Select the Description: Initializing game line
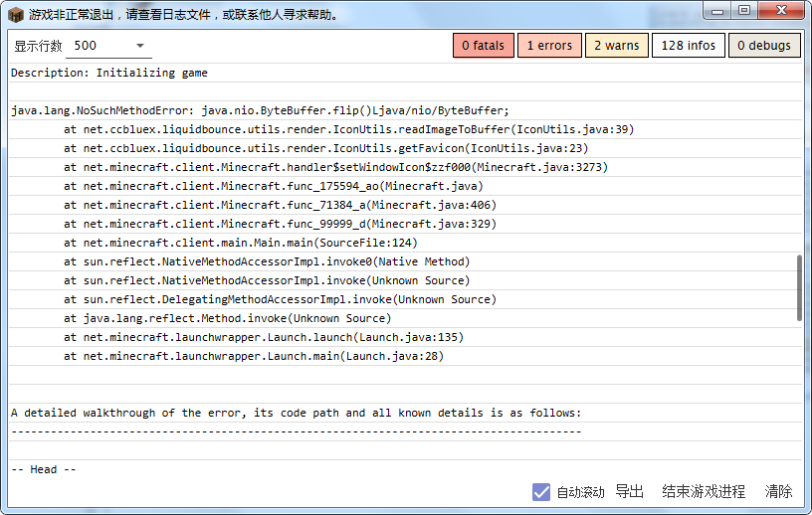This screenshot has width=812, height=515. coord(109,73)
